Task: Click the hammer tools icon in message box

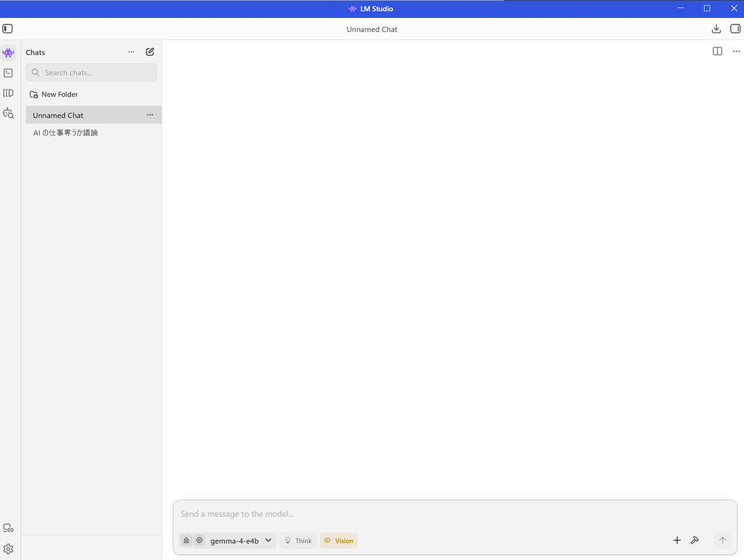Action: point(695,540)
